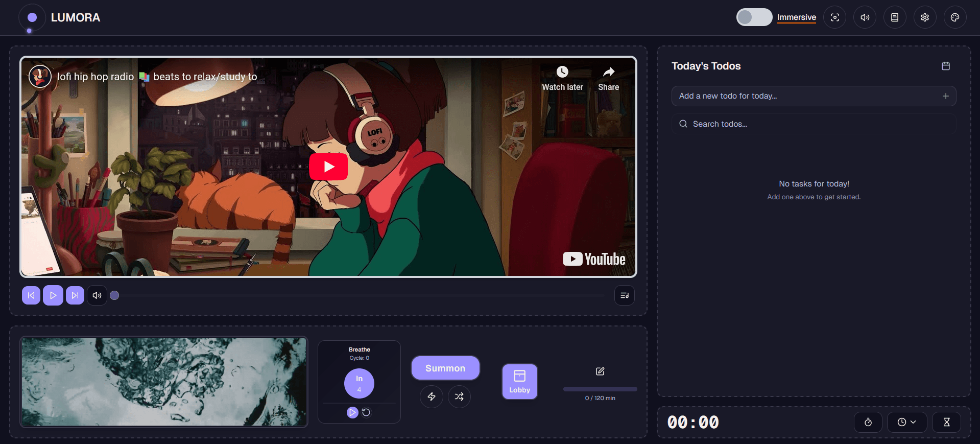Open the sound settings icon in header
This screenshot has height=444, width=980.
click(865, 17)
